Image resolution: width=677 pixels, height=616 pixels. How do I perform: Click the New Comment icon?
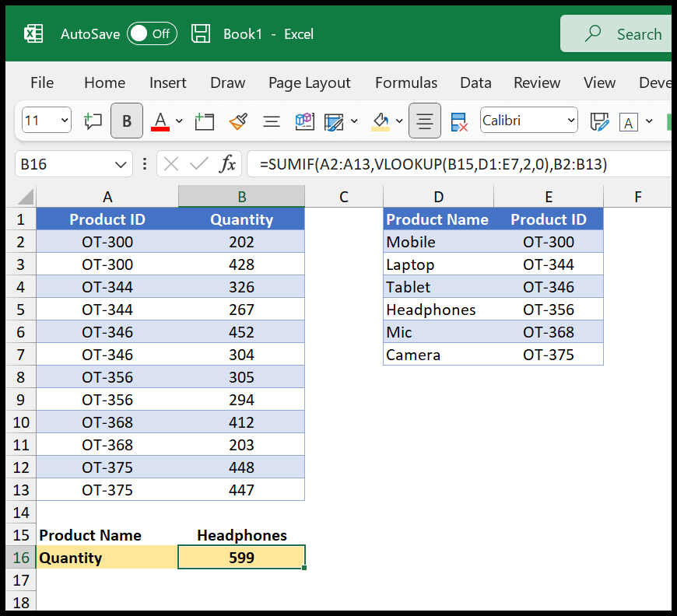[95, 121]
